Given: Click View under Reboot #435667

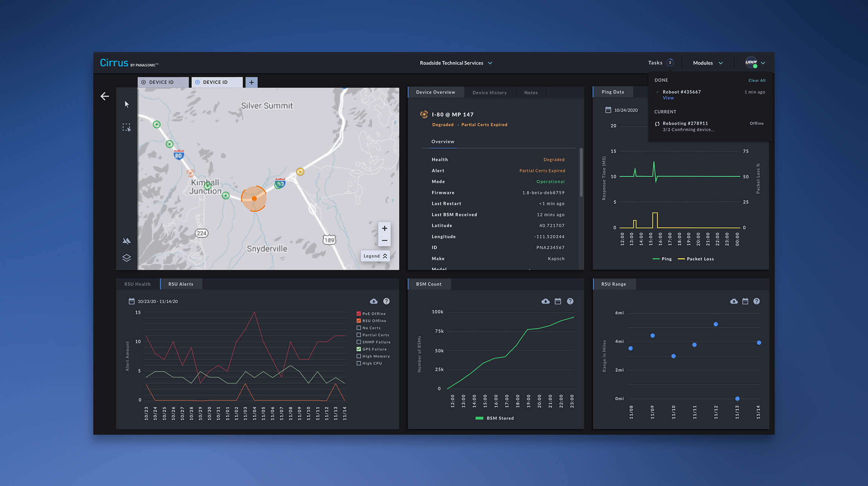Looking at the screenshot, I should coord(668,98).
